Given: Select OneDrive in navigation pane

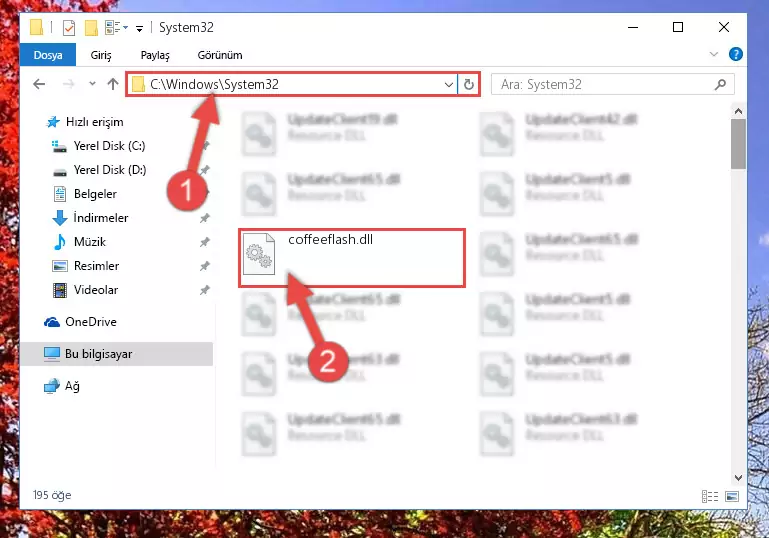Looking at the screenshot, I should click(91, 322).
